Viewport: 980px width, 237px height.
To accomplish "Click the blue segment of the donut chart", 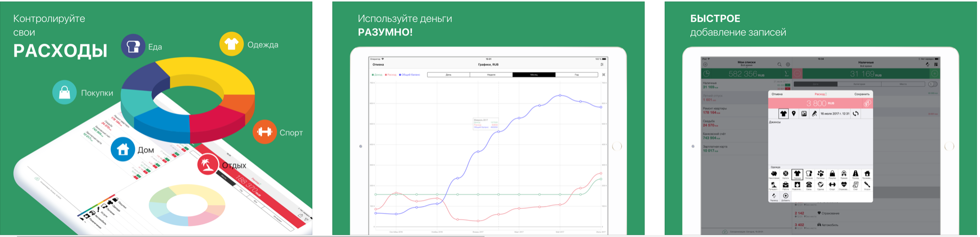I will [x=162, y=125].
